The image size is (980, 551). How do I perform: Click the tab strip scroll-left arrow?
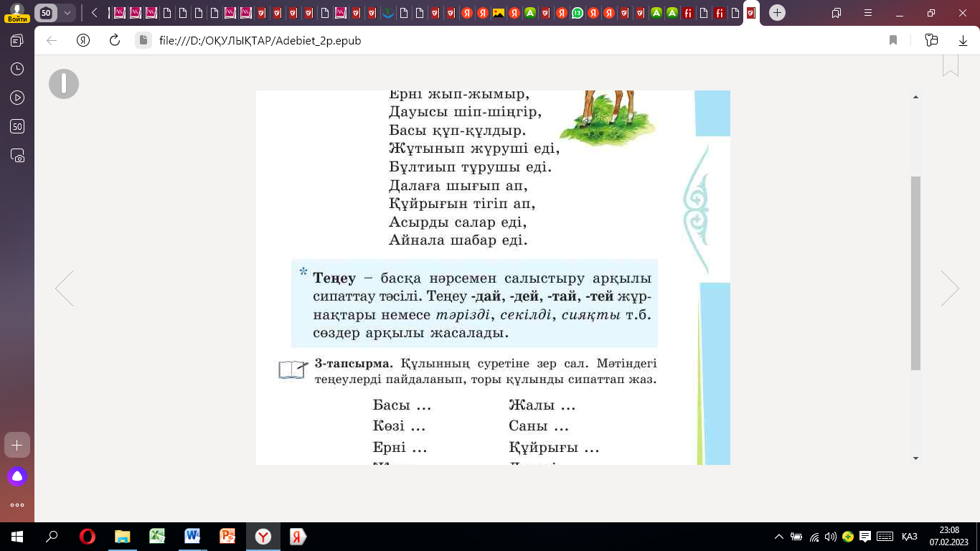pos(95,13)
